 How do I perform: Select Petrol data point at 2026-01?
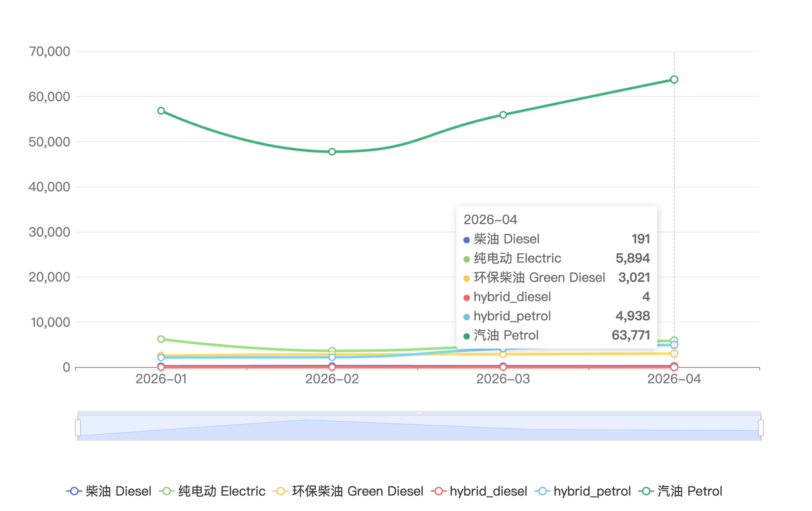coord(161,111)
